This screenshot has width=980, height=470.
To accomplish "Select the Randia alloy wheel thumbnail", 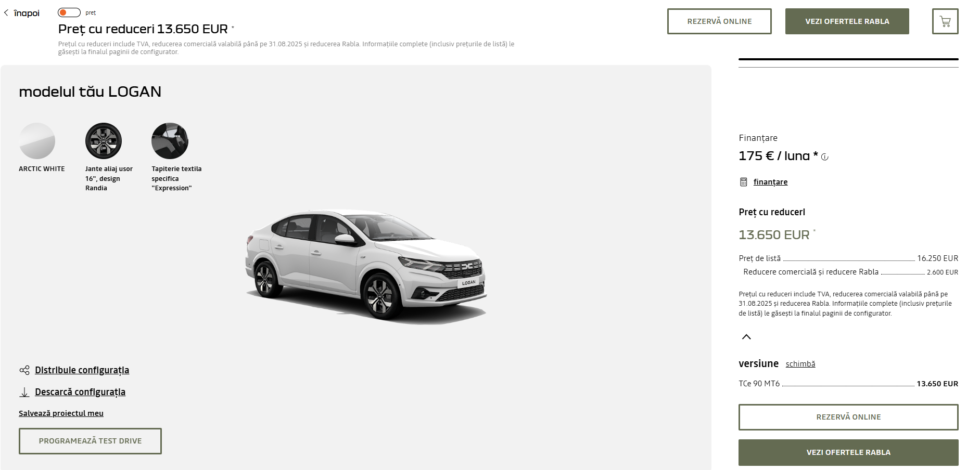I will 104,141.
